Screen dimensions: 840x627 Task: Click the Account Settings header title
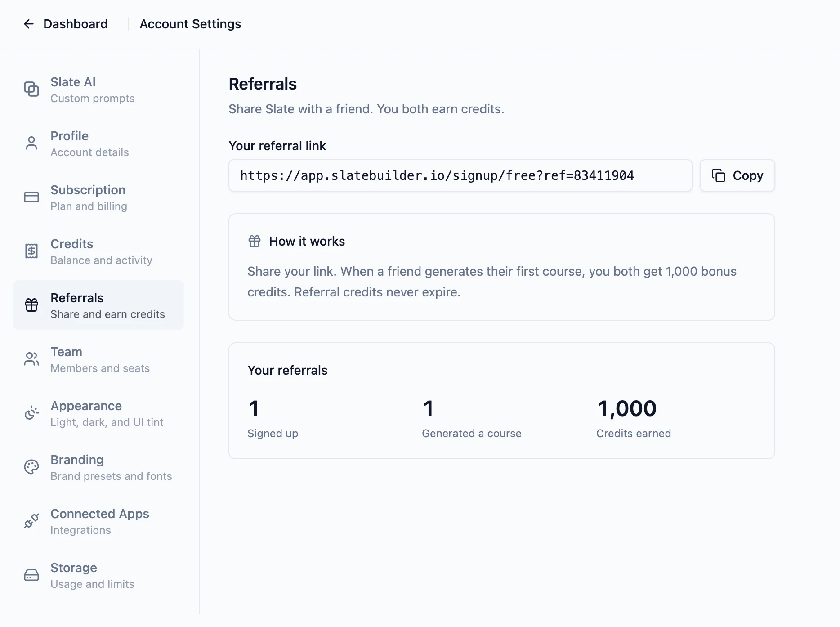point(190,24)
